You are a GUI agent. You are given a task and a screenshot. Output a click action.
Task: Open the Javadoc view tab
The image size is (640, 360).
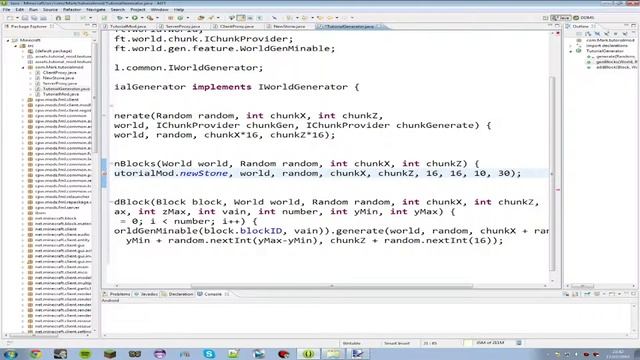146,294
